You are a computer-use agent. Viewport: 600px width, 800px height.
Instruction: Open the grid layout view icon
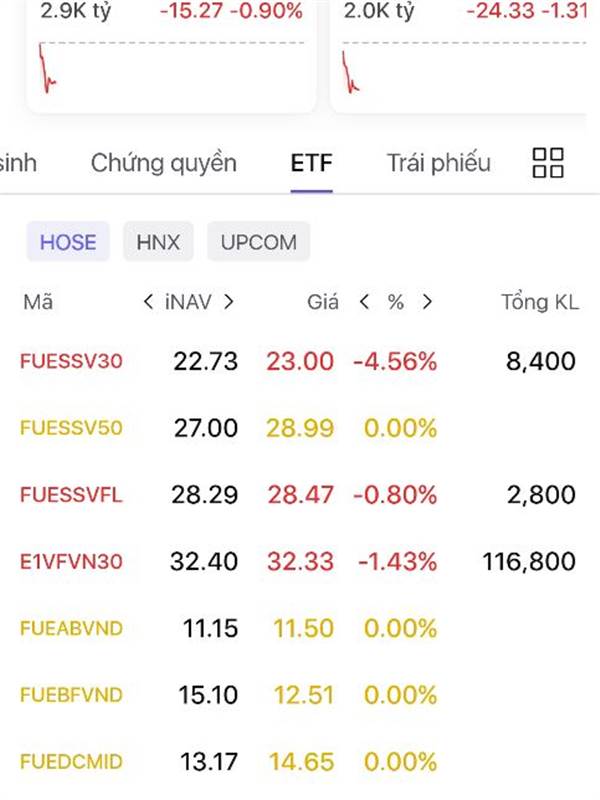pos(548,163)
